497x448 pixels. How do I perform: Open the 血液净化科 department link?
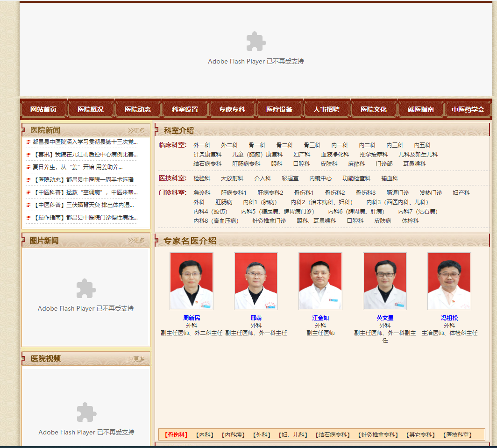335,155
